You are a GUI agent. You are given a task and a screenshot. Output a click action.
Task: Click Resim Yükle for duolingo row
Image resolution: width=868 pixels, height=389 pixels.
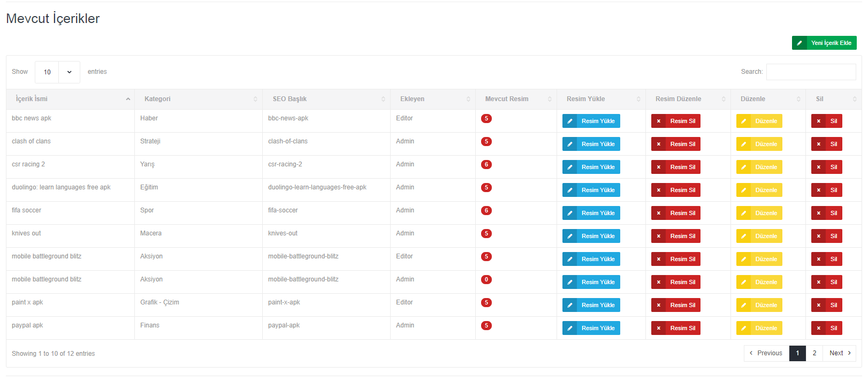coord(591,190)
